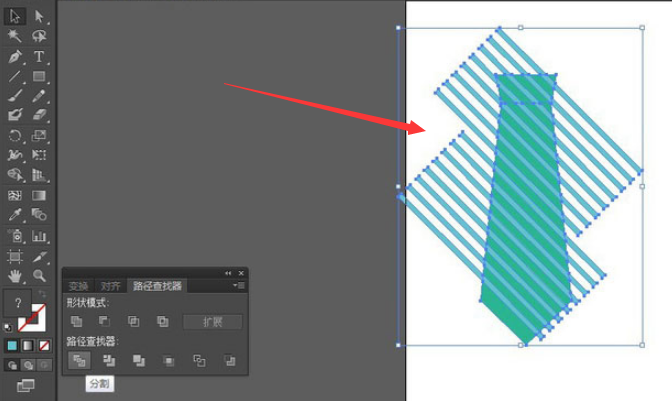Close the Pathfinder panel

241,273
